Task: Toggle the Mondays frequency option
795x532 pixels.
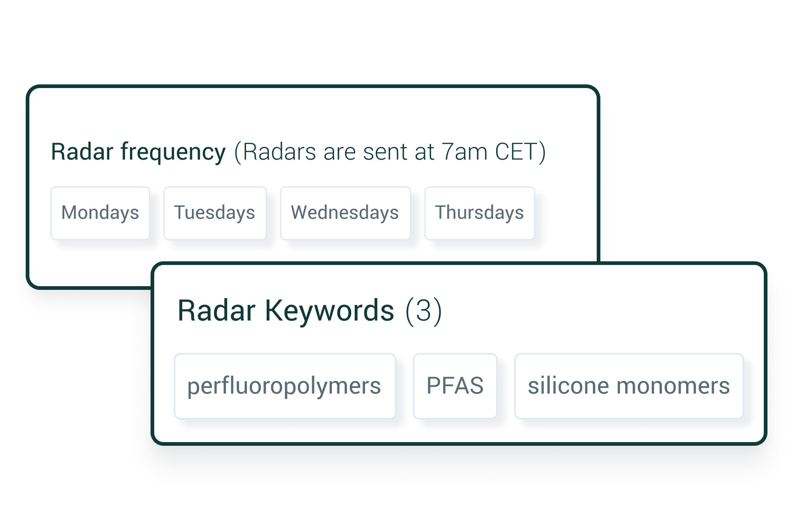Action: pyautogui.click(x=100, y=213)
